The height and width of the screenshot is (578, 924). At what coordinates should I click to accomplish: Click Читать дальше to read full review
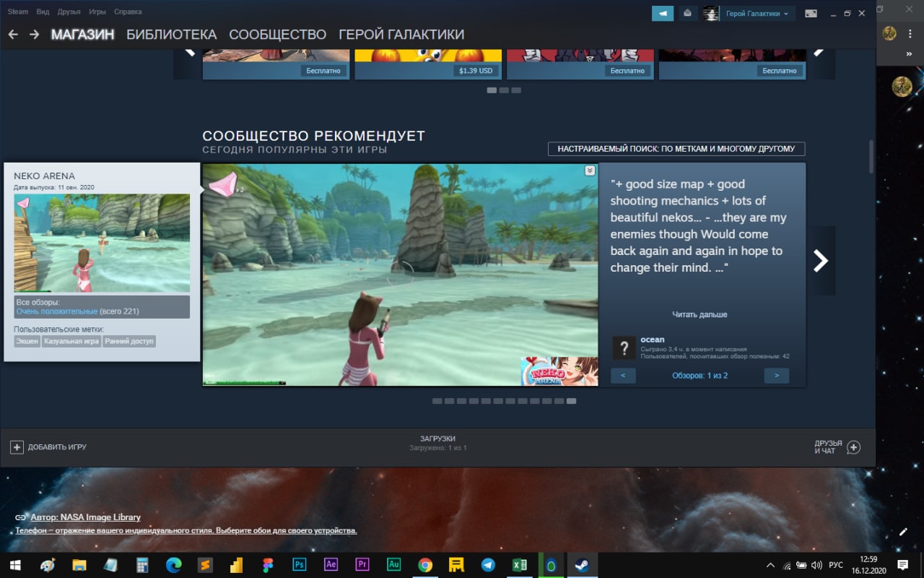click(699, 314)
